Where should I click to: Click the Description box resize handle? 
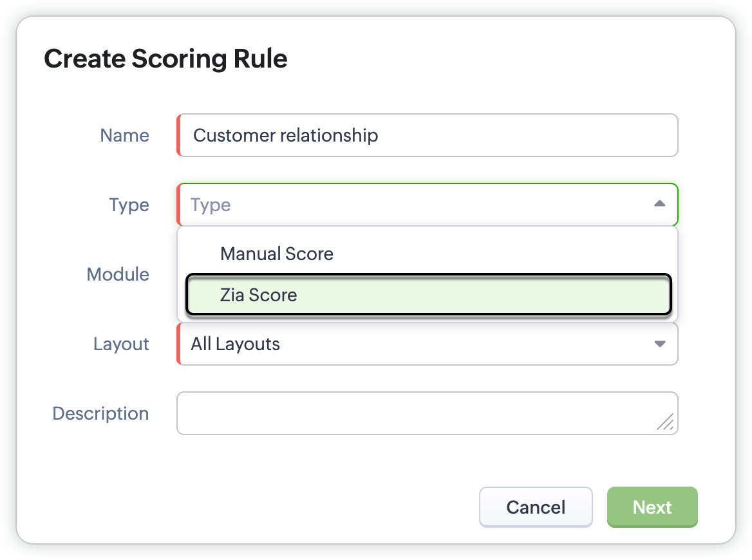point(665,422)
